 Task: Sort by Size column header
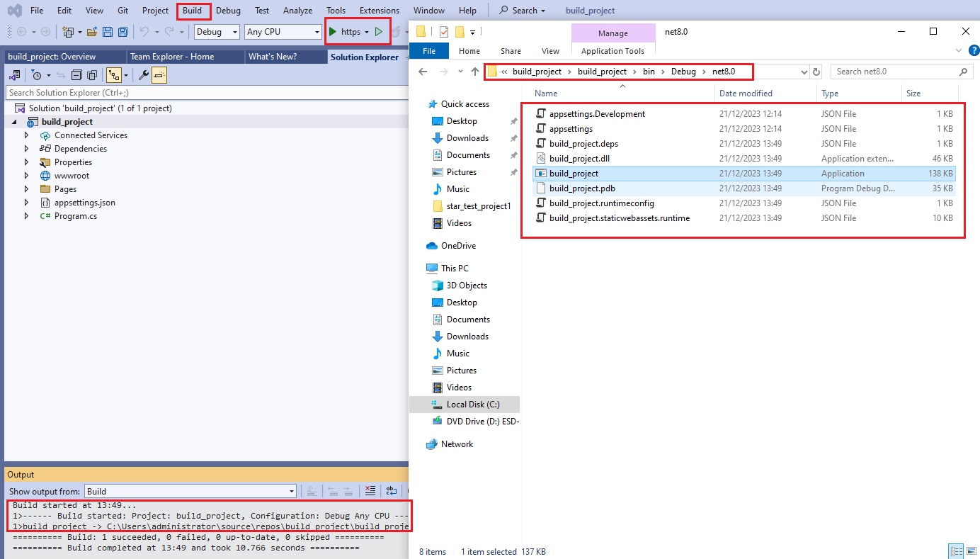point(913,94)
